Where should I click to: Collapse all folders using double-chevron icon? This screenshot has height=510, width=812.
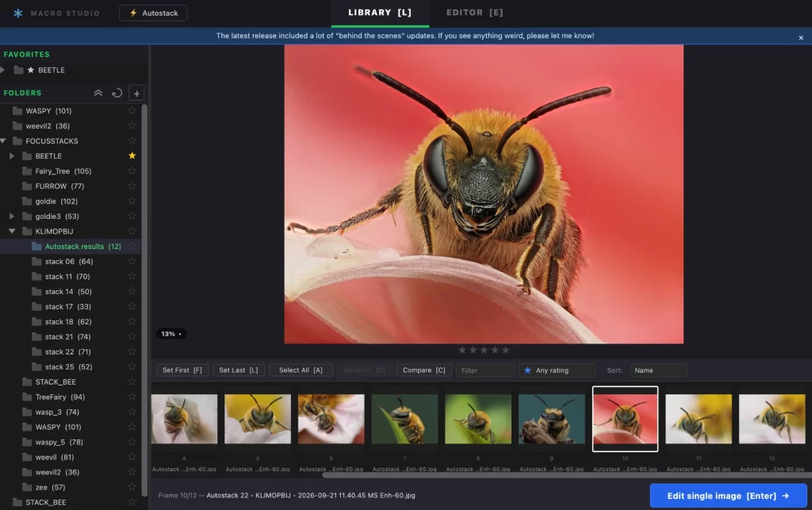pos(98,94)
